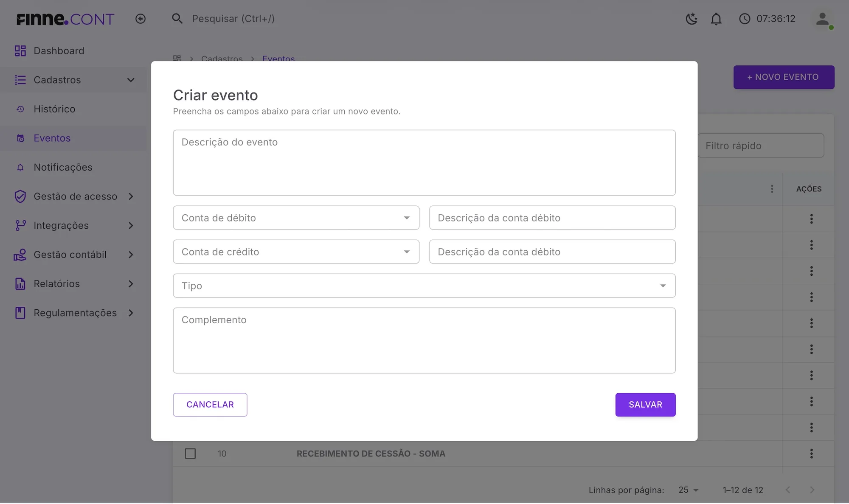
Task: Click the Histórico history icon
Action: [20, 109]
